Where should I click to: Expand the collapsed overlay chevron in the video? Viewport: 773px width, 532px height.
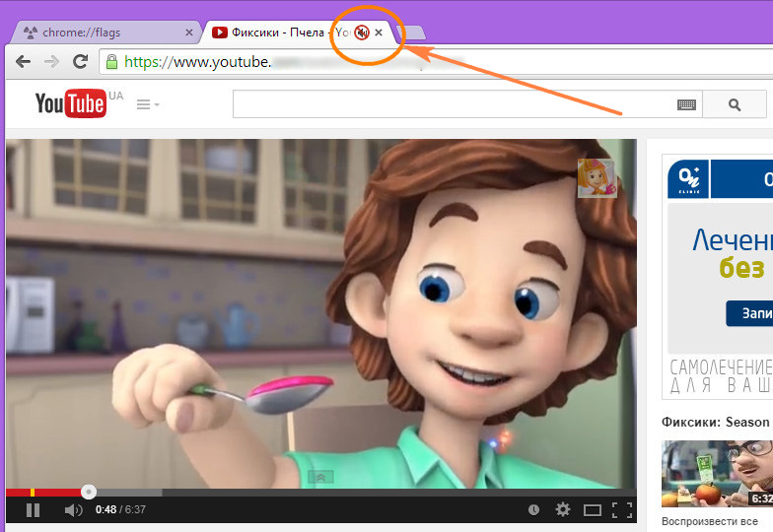coord(320,477)
